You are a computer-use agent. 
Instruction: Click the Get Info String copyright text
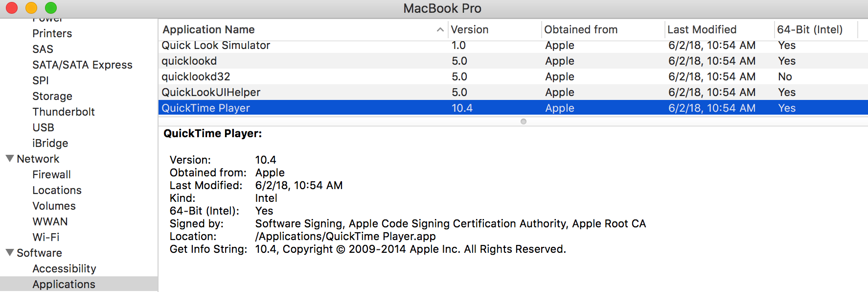pos(411,249)
